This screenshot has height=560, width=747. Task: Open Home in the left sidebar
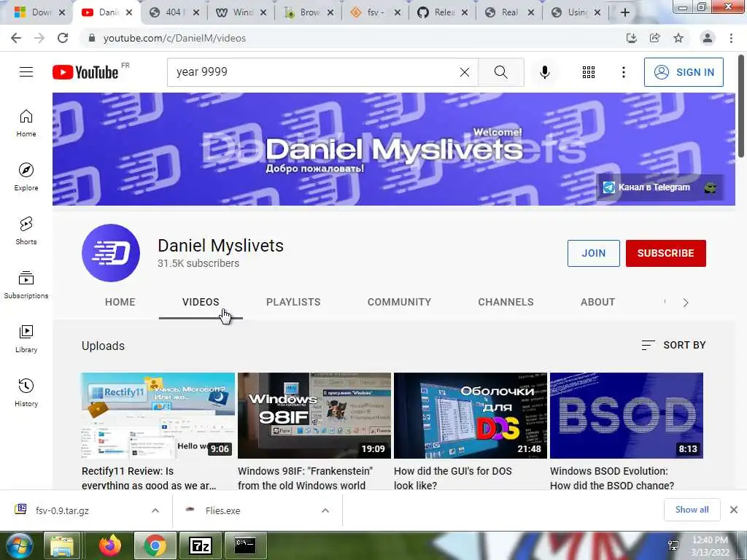tap(26, 122)
